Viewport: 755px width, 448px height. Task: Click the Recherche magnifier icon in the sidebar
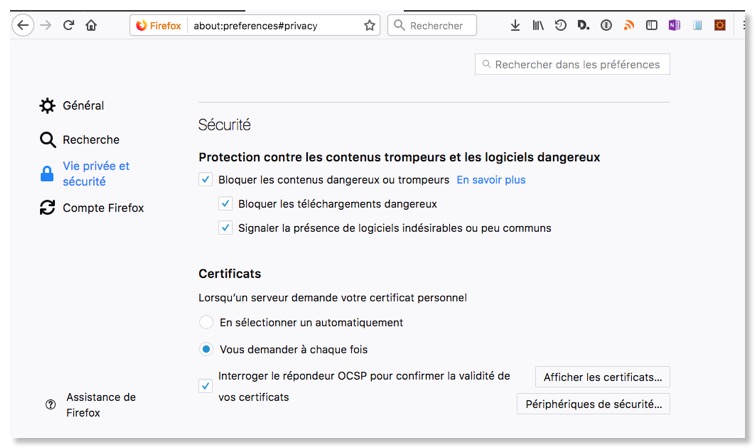pos(47,140)
